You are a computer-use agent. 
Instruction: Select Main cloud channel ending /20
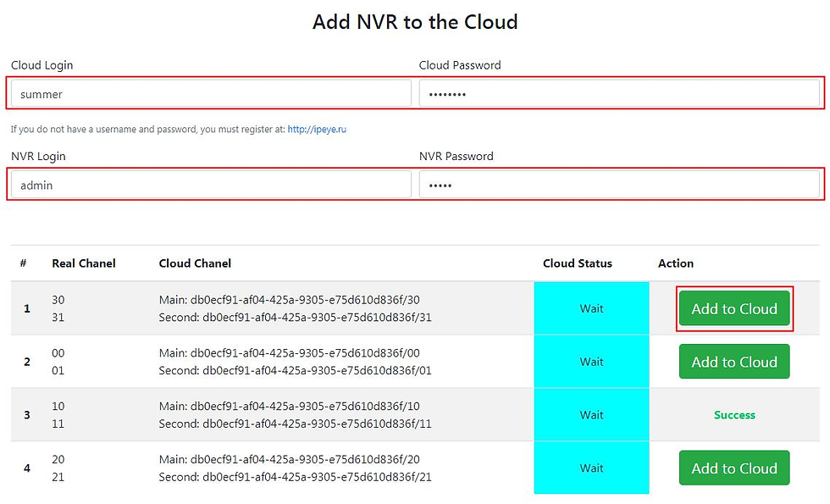point(289,459)
